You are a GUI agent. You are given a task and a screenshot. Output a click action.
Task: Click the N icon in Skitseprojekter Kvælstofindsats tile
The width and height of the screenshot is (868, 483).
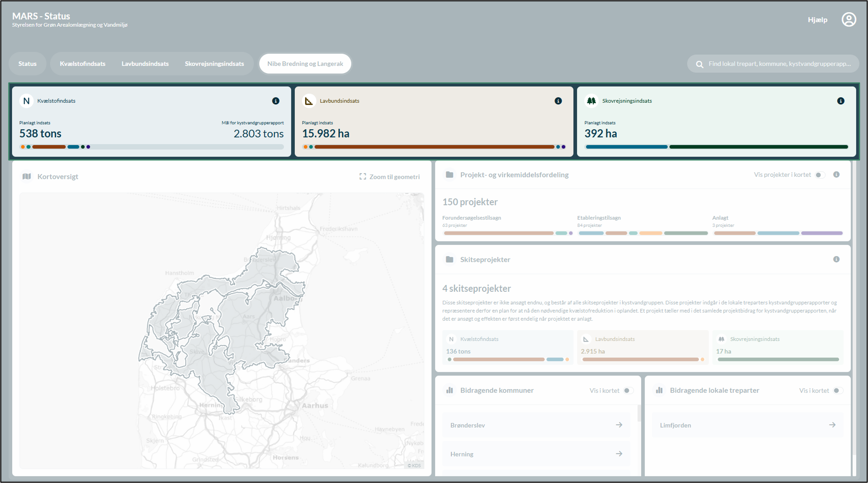coord(451,339)
